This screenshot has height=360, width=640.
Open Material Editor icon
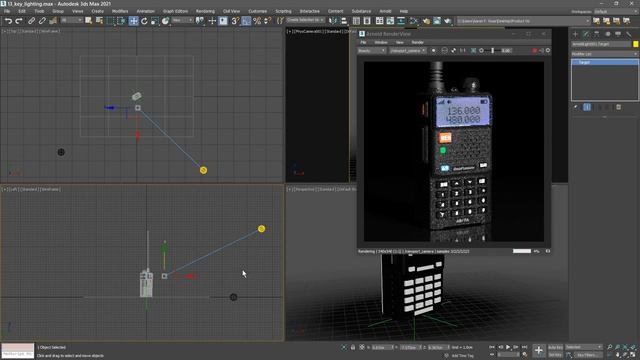click(413, 21)
